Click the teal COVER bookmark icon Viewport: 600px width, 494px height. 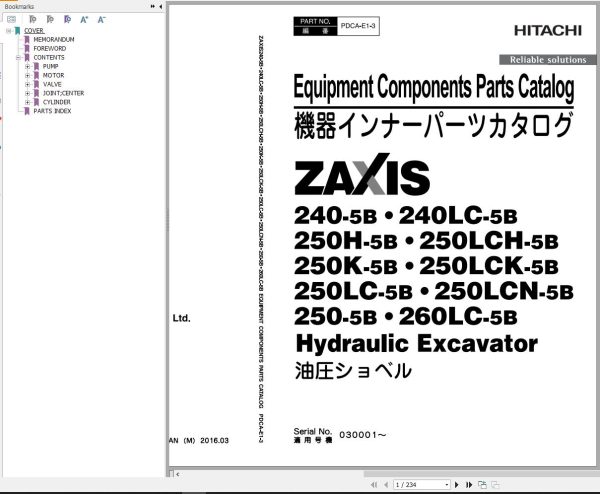pos(17,31)
